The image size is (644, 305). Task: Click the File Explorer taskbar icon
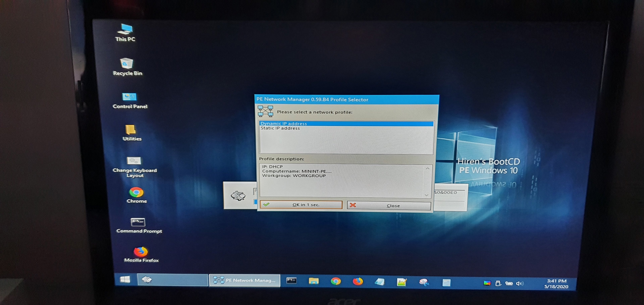point(313,282)
